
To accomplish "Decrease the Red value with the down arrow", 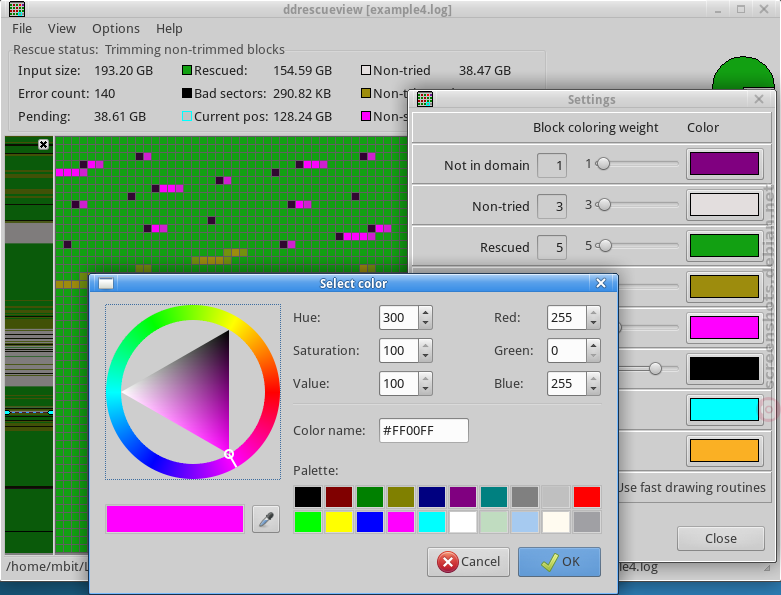I will click(593, 323).
